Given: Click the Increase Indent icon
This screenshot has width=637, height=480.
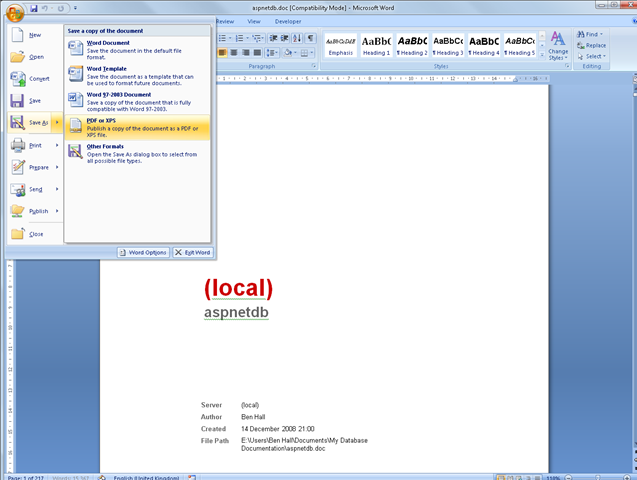Looking at the screenshot, I should point(284,38).
